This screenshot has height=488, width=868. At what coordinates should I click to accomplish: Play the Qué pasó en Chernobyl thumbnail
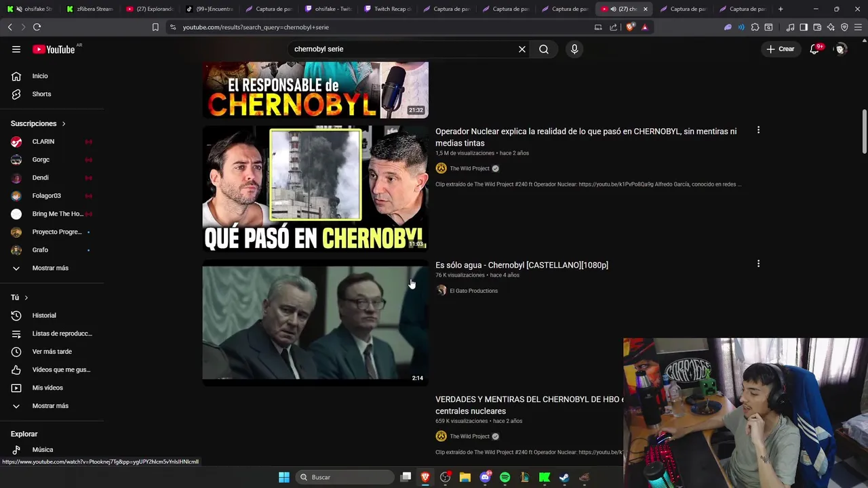tap(315, 188)
